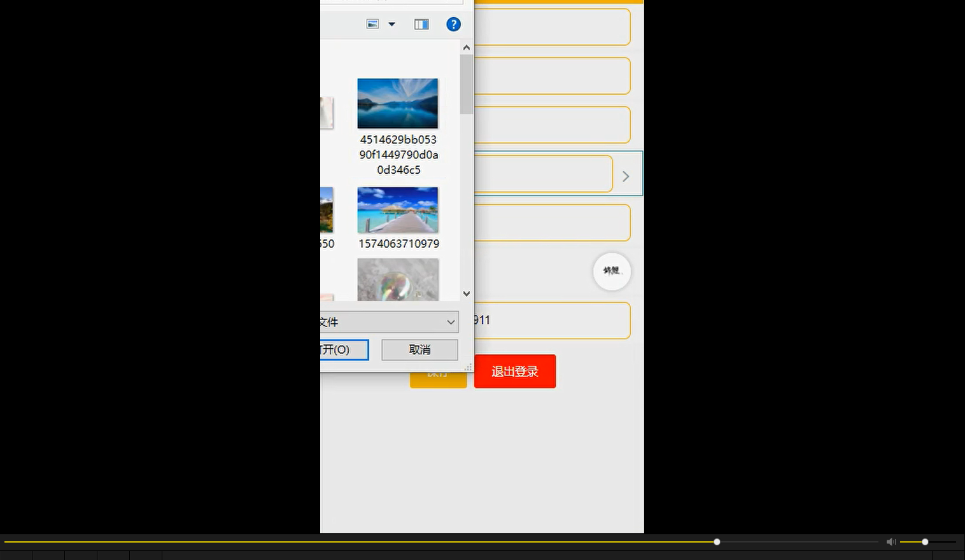Click the first profile input field
965x560 pixels.
pos(553,27)
